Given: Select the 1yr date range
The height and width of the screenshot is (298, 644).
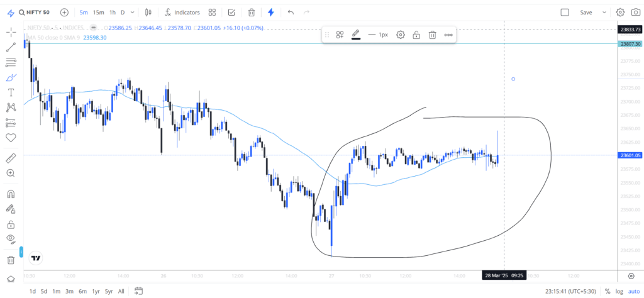Looking at the screenshot, I should [x=96, y=292].
